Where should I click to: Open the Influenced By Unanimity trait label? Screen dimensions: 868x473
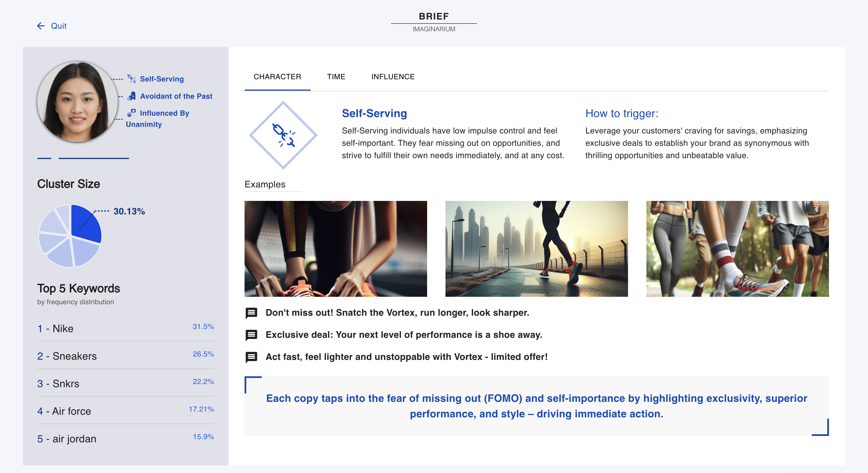[x=158, y=119]
